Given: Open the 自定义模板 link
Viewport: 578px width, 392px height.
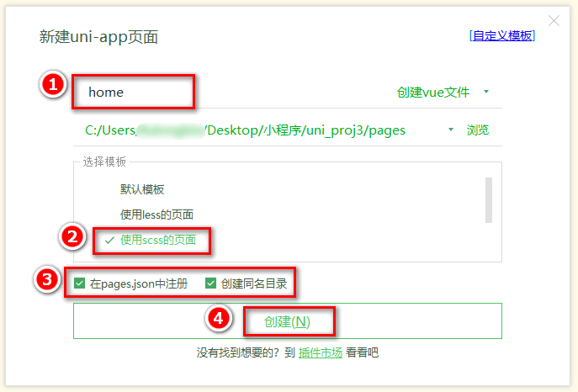Looking at the screenshot, I should tap(502, 35).
